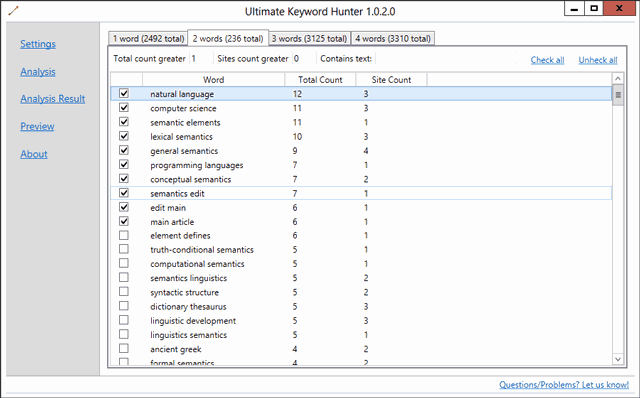
Task: Uncheck the conceptual semantics checkbox
Action: pyautogui.click(x=124, y=179)
